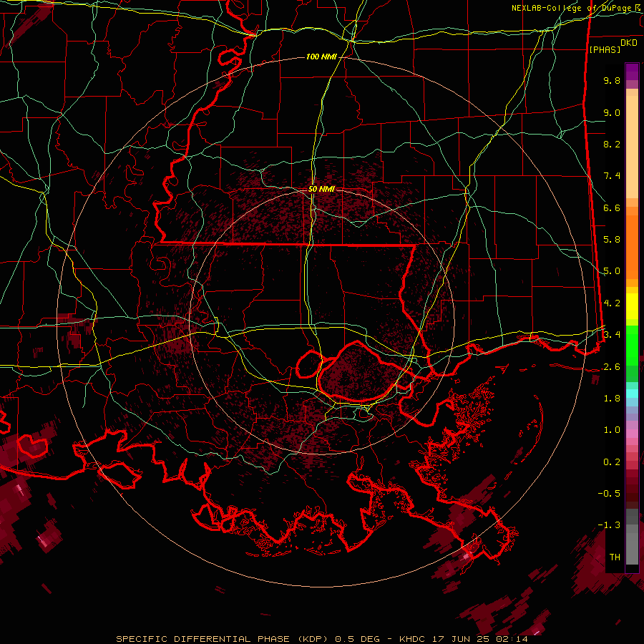Click the 7.4 legend value
This screenshot has width=644, height=644.
click(x=612, y=176)
